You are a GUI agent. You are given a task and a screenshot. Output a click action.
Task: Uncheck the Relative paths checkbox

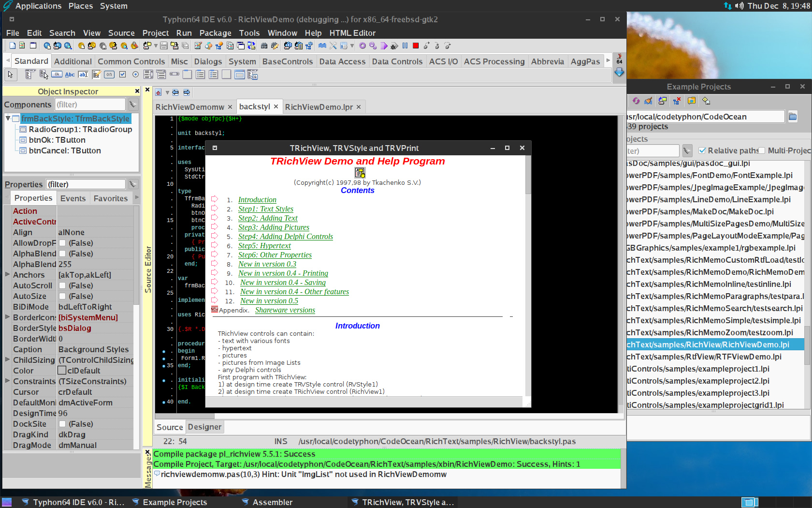pyautogui.click(x=702, y=150)
